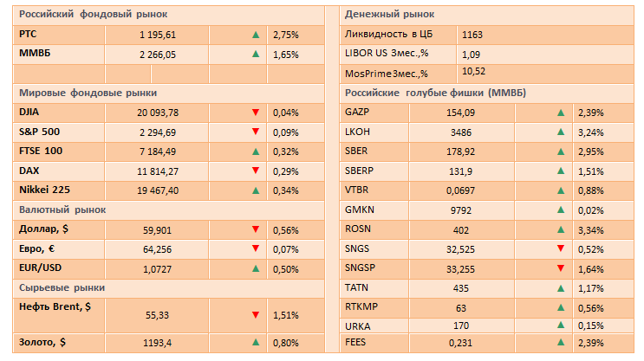The width and height of the screenshot is (644, 361).
Task: Click the green arrow in the EUR/USD row
Action: 256,268
